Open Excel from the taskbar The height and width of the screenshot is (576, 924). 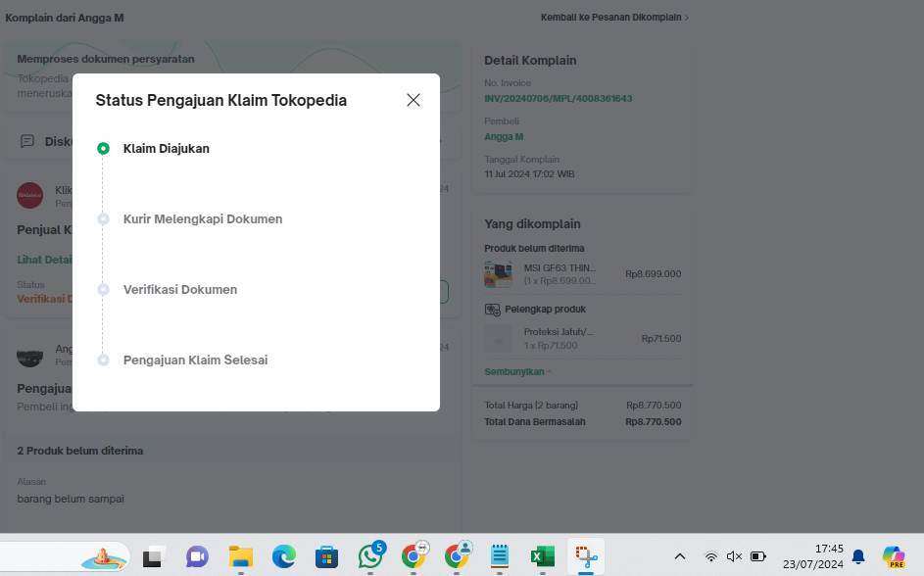tap(543, 557)
